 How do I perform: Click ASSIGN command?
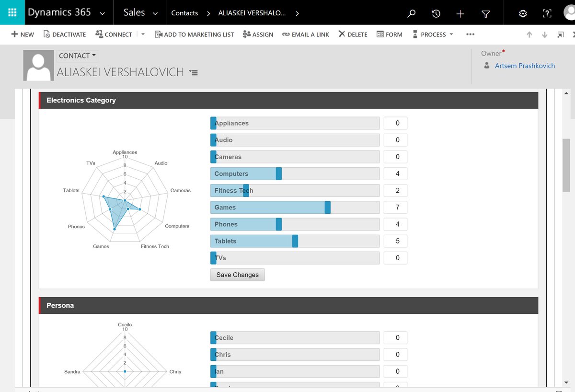coord(258,35)
